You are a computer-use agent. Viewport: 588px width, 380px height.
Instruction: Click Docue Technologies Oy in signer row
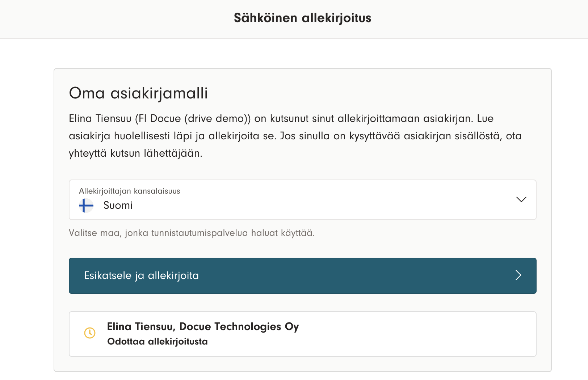(239, 327)
